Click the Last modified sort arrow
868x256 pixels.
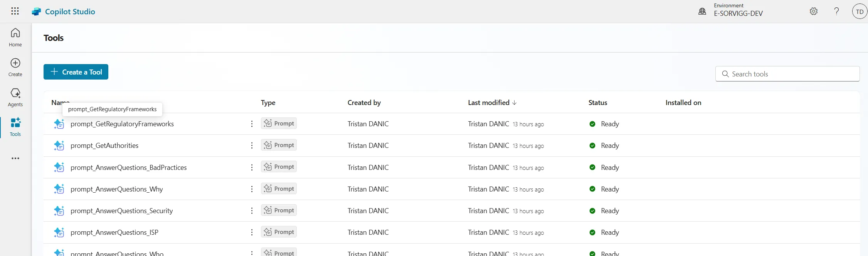(x=514, y=103)
